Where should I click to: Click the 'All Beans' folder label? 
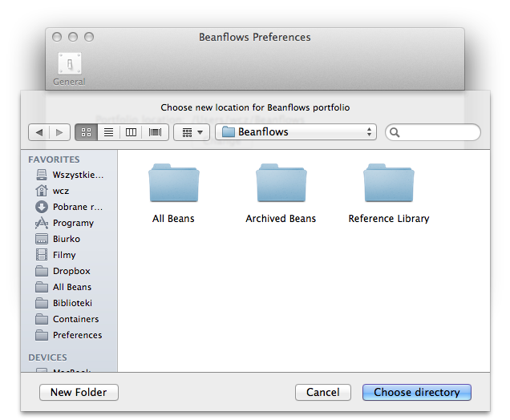[x=173, y=219]
